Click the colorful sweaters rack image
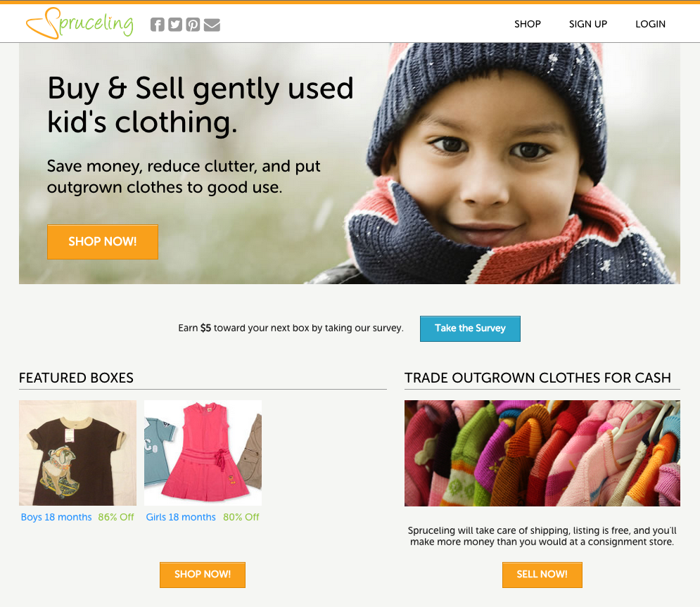This screenshot has width=700, height=607. (542, 453)
